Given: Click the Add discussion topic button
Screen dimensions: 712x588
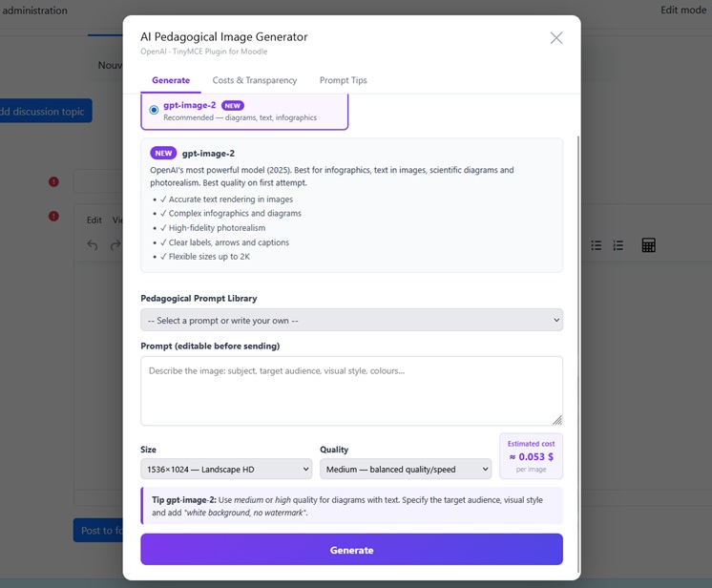Looking at the screenshot, I should [46, 111].
